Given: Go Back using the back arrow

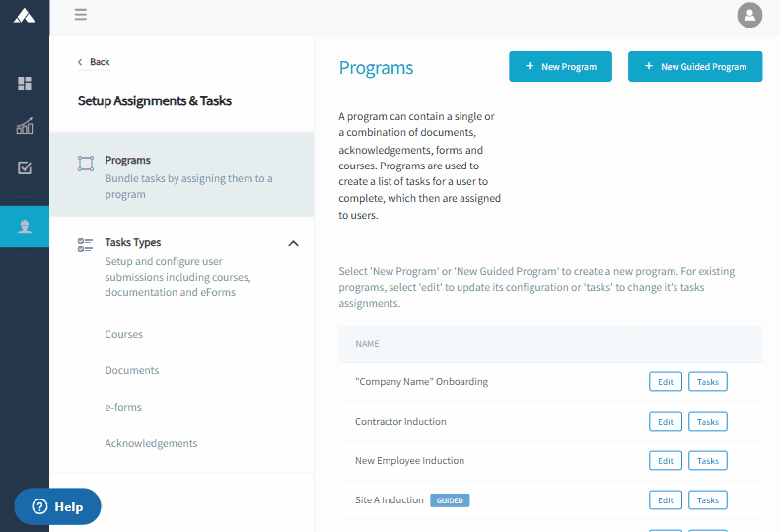Looking at the screenshot, I should click(94, 62).
